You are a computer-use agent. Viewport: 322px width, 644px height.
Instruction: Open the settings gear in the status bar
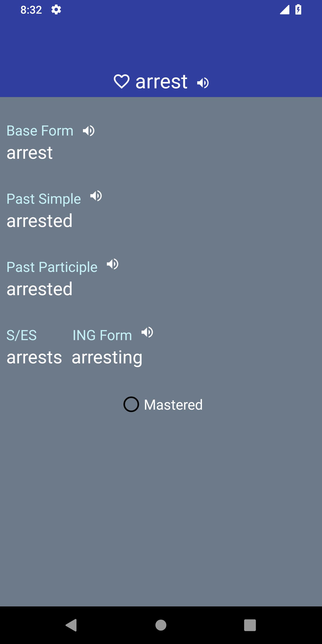(x=56, y=10)
